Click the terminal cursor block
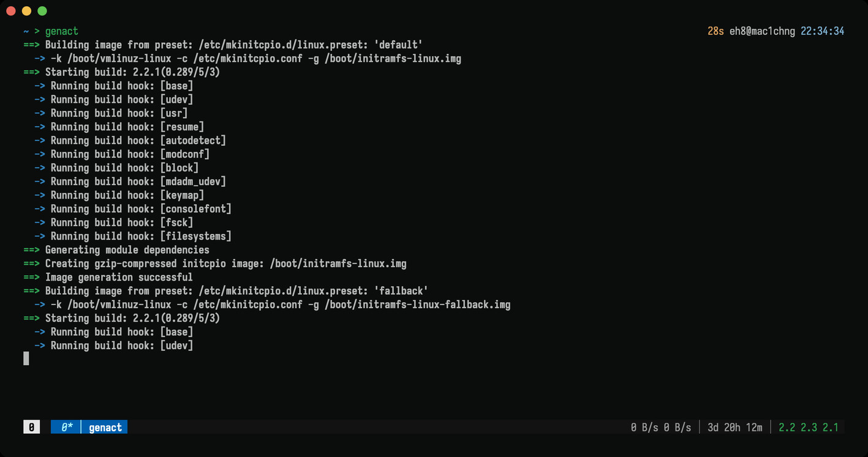This screenshot has height=457, width=868. coord(26,358)
